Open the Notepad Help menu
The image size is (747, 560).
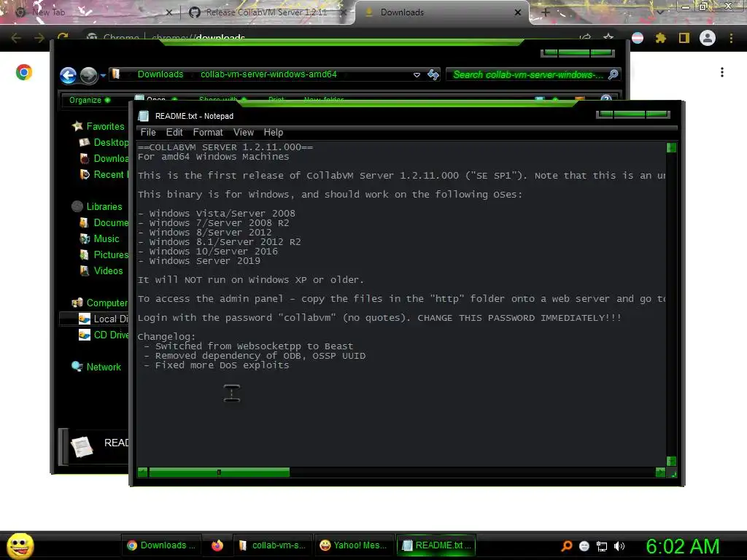274,133
